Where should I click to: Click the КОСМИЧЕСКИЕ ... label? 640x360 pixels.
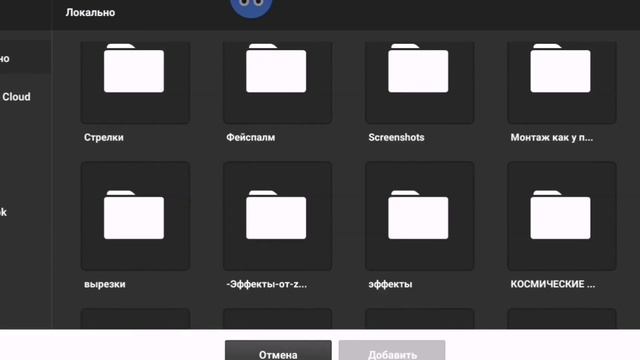click(x=553, y=284)
